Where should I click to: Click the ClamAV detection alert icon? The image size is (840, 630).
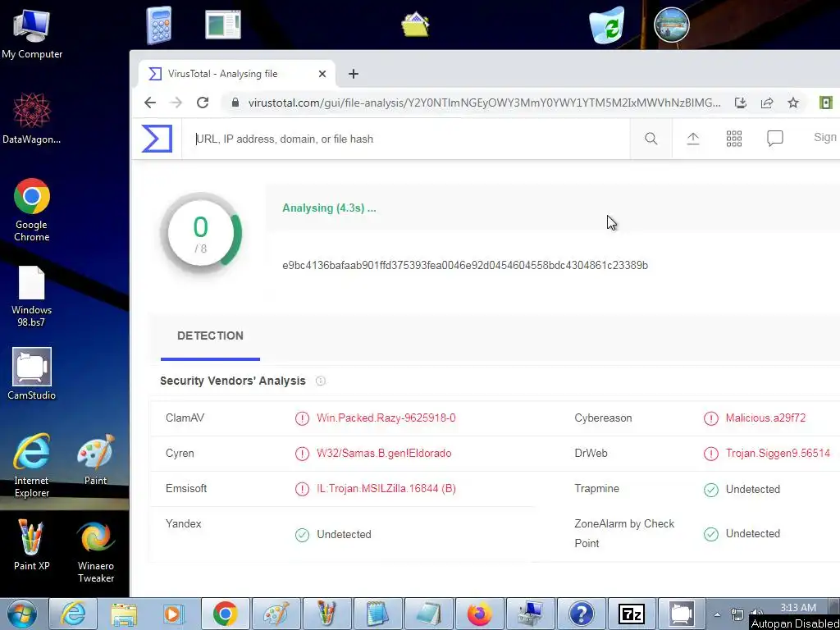click(302, 418)
